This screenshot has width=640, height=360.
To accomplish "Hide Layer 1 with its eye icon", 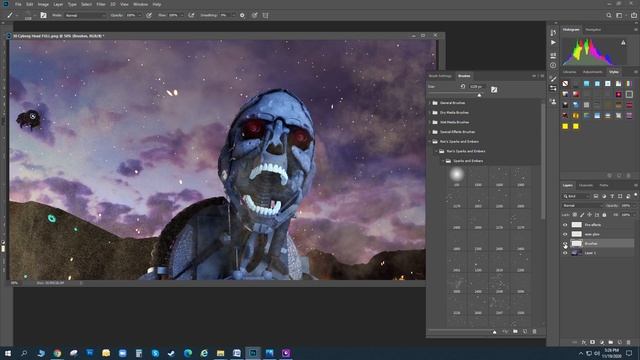I will coord(565,253).
